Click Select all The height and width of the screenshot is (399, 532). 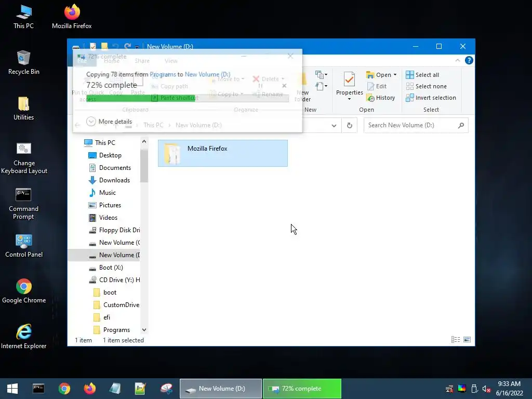(x=422, y=75)
